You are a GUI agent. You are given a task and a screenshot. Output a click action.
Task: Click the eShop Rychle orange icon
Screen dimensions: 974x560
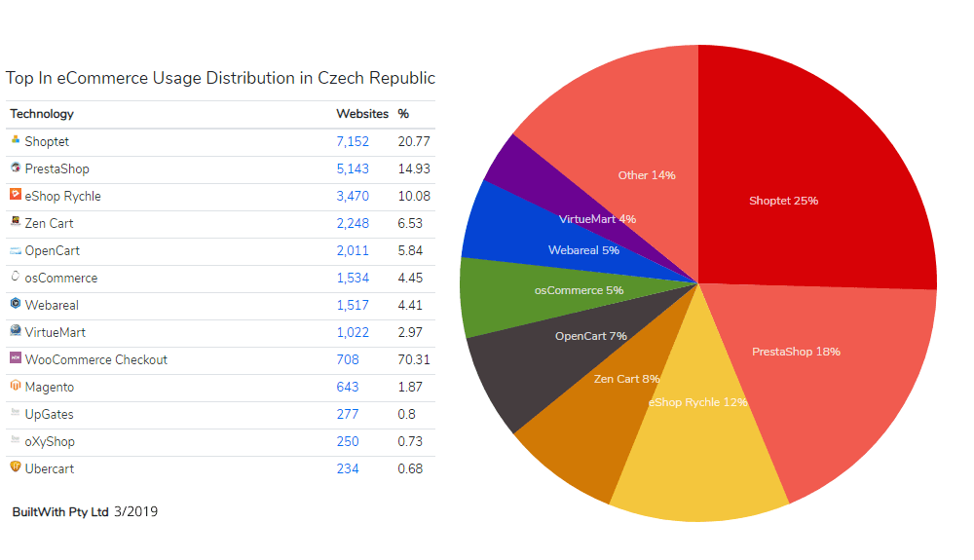(16, 195)
